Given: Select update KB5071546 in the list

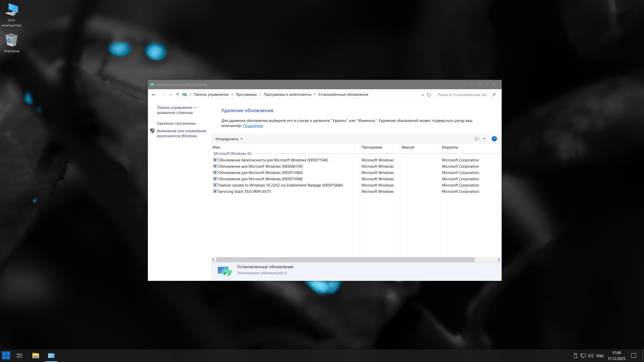Looking at the screenshot, I should [273, 160].
